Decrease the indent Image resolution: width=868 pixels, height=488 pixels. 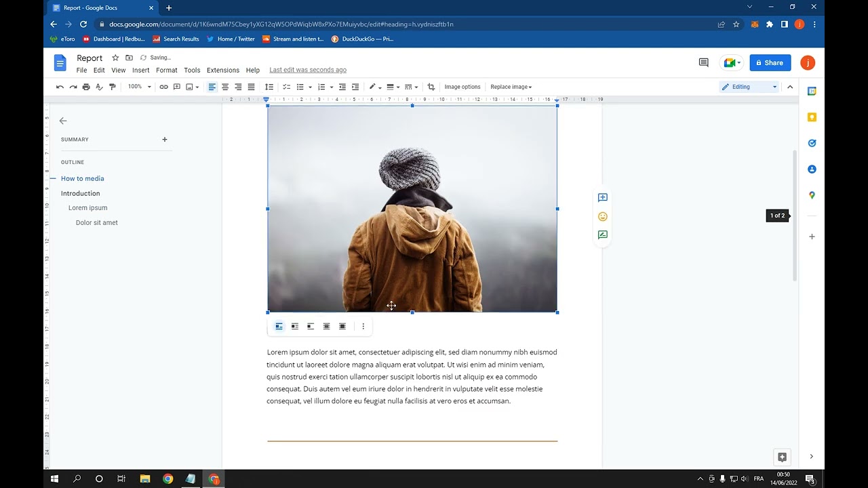coord(342,87)
